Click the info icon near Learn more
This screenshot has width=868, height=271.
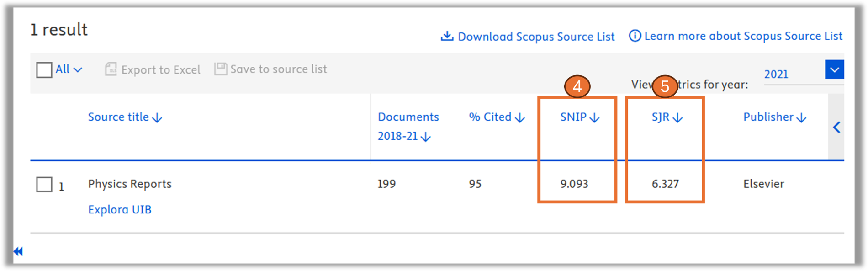[x=635, y=36]
